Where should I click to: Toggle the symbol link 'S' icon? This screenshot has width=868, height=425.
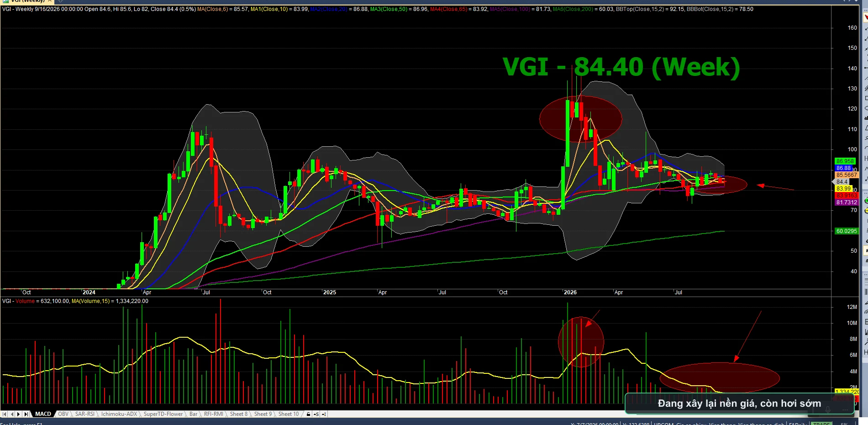[316, 414]
